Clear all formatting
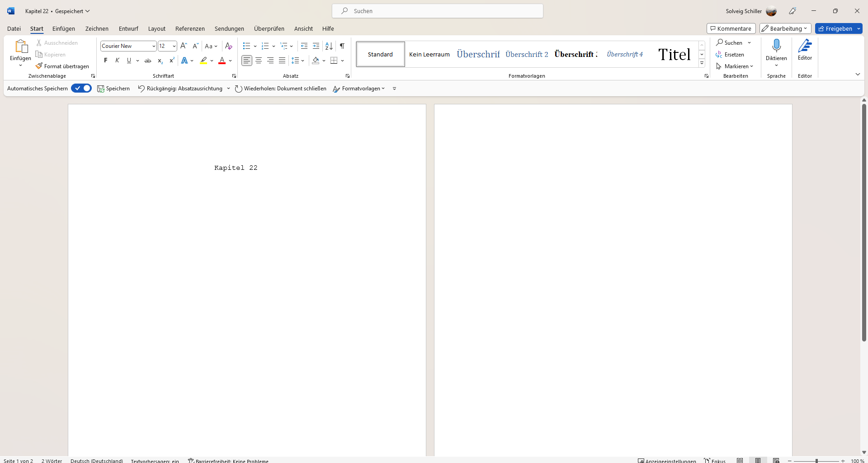868x463 pixels. coord(229,46)
